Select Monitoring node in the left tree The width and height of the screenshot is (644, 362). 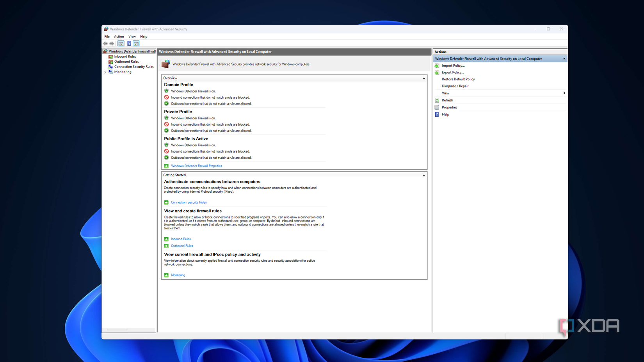coord(123,72)
